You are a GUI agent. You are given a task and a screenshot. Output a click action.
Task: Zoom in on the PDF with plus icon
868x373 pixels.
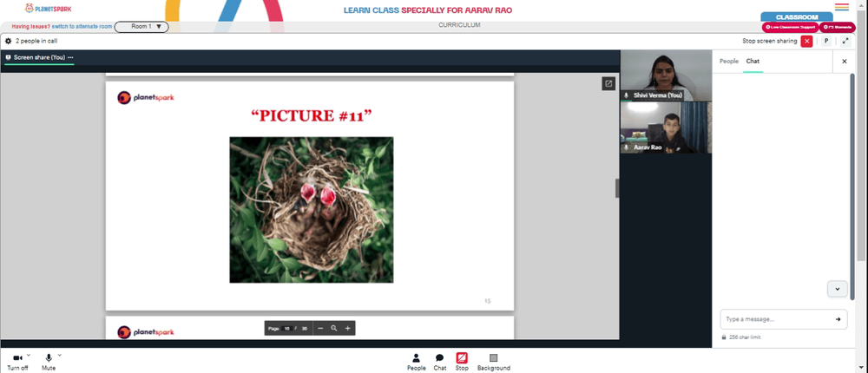click(348, 328)
